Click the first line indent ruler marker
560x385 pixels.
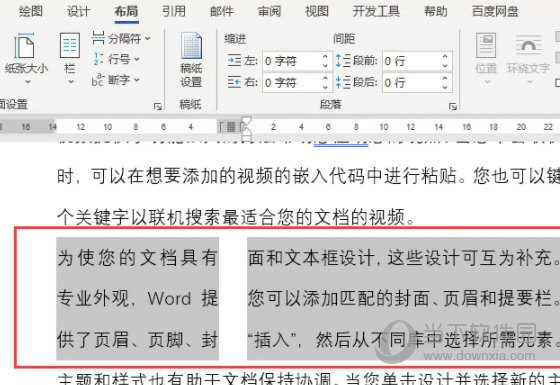(246, 121)
